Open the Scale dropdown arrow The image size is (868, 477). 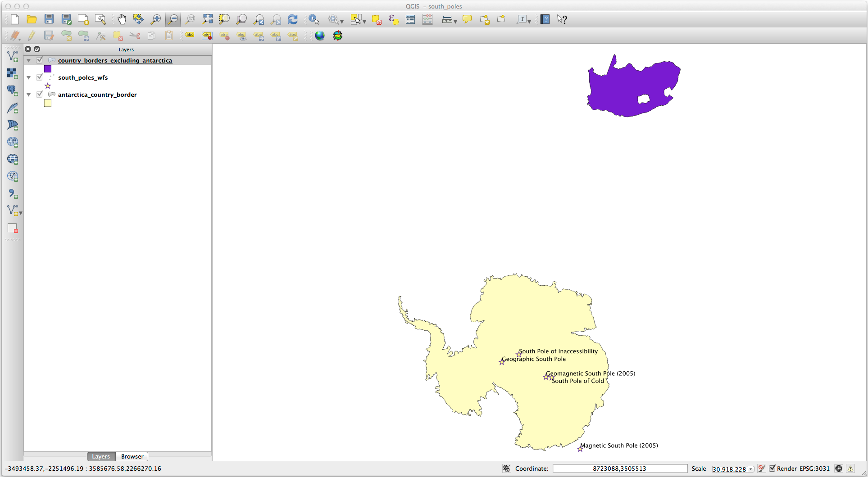coord(750,469)
